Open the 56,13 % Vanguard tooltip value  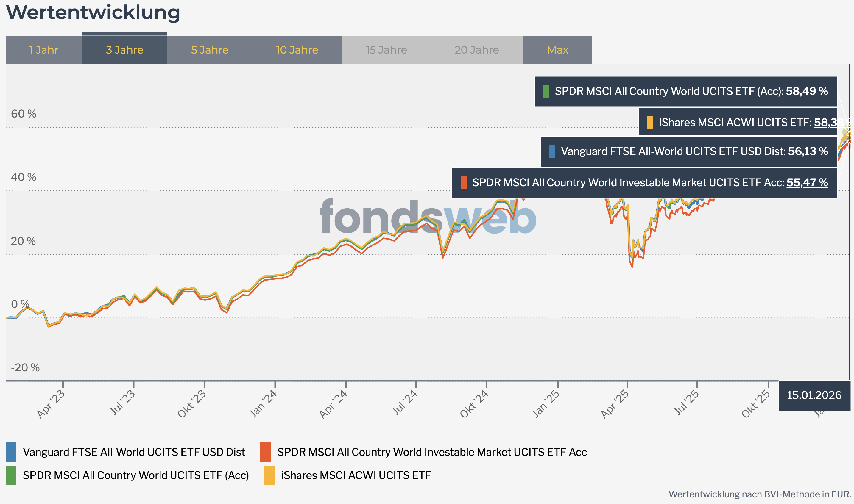coord(808,151)
